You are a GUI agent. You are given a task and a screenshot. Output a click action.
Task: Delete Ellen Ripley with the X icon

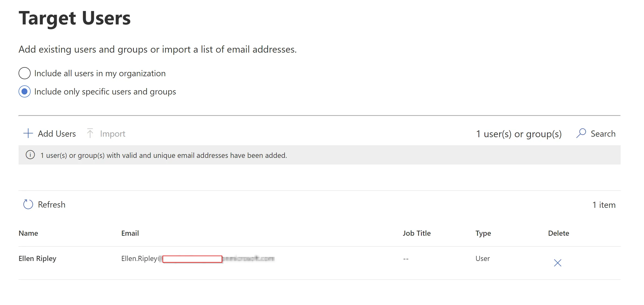pos(558,263)
